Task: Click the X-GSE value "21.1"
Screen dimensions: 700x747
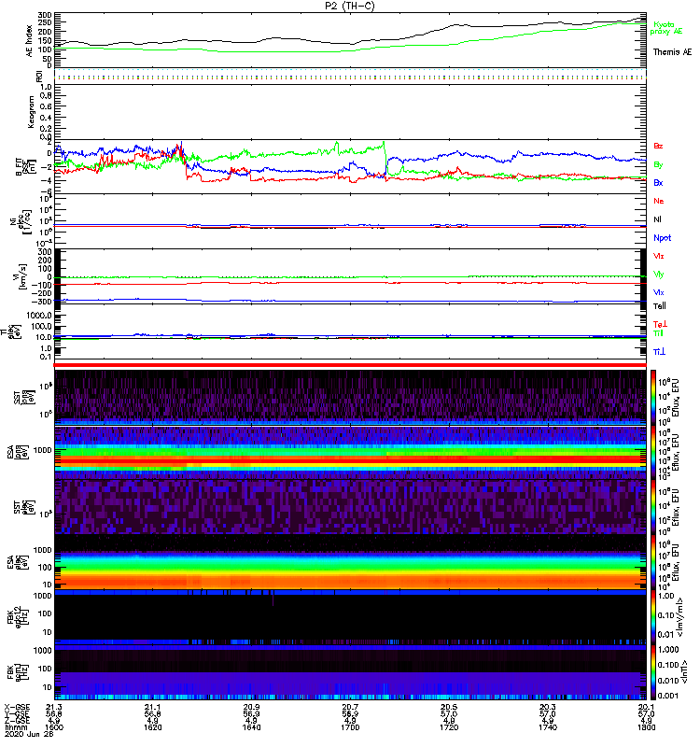Action: (x=153, y=707)
